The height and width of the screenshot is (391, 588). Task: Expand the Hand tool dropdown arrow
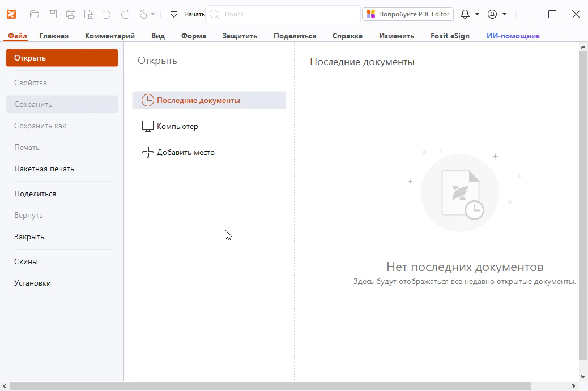pyautogui.click(x=153, y=14)
